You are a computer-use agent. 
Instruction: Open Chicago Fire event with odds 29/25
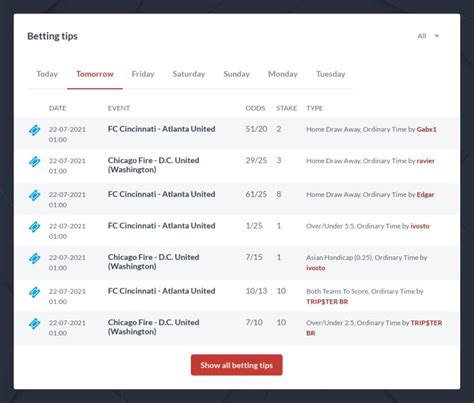(153, 165)
